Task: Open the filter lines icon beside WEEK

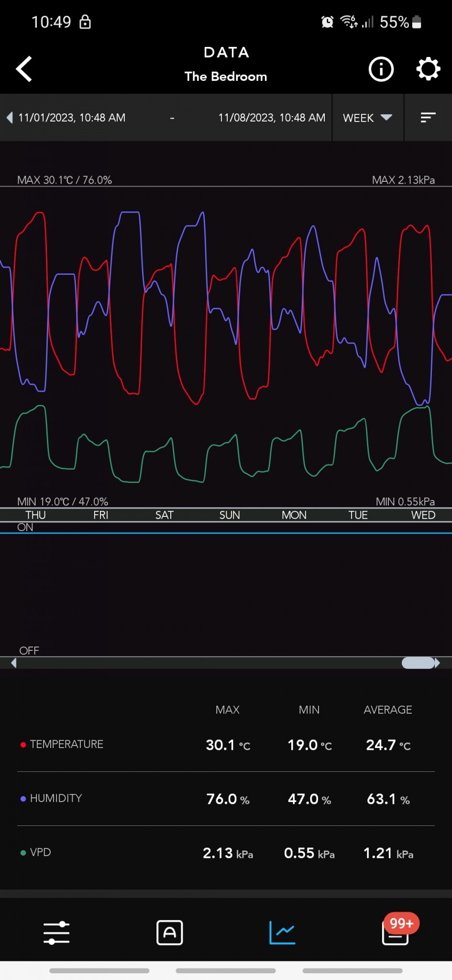Action: point(428,118)
